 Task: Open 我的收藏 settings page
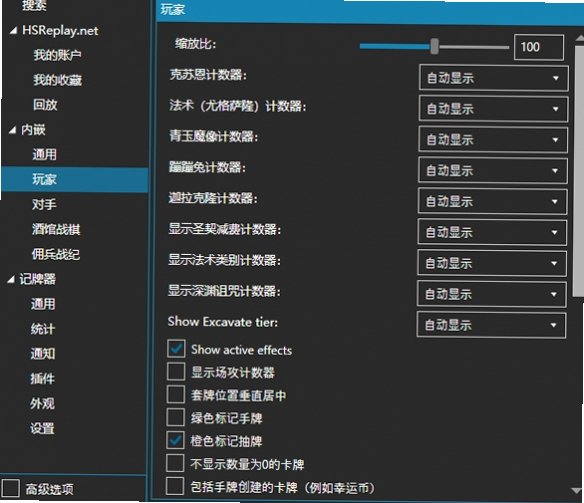pos(57,80)
